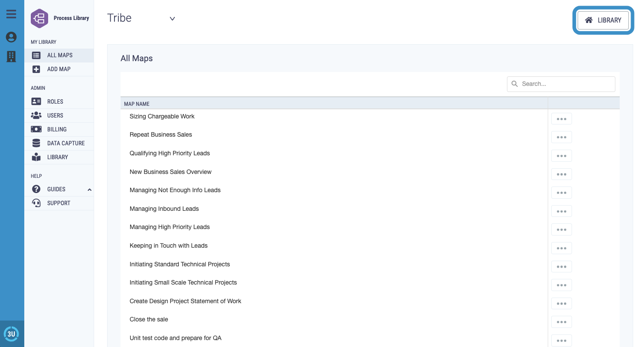The height and width of the screenshot is (347, 644).
Task: Open SUPPORT help page
Action: point(59,203)
